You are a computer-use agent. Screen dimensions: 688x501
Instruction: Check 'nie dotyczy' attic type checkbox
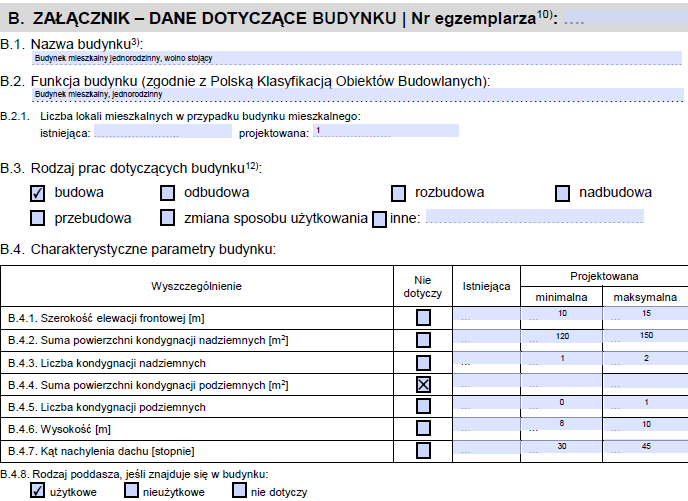click(239, 491)
